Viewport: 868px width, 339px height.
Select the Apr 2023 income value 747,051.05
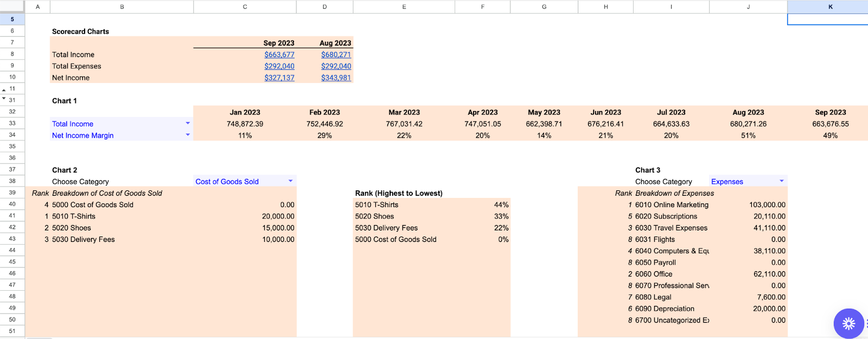pos(482,124)
